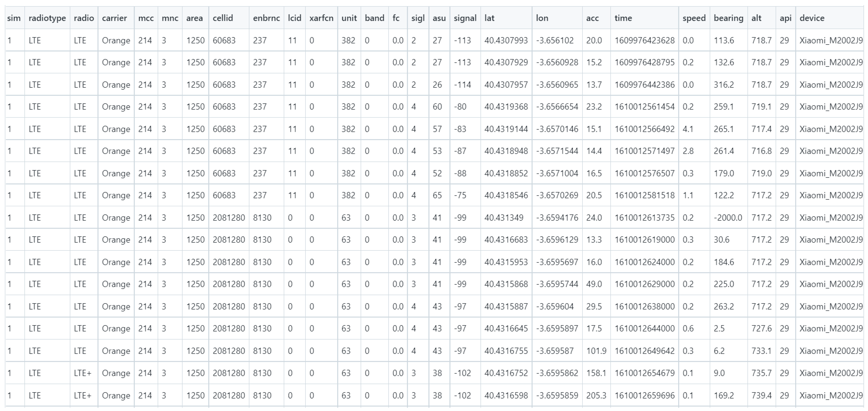Select the 'cellid' column header

(x=223, y=18)
